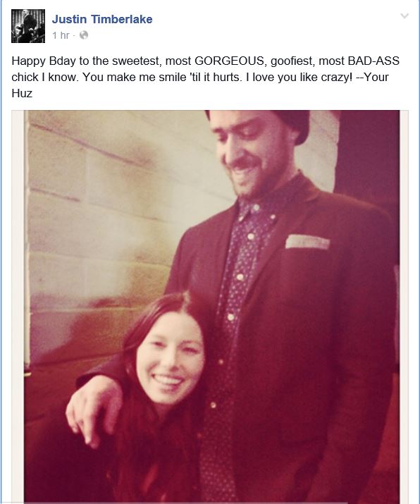Click the Justin Timberlake name link

102,19
